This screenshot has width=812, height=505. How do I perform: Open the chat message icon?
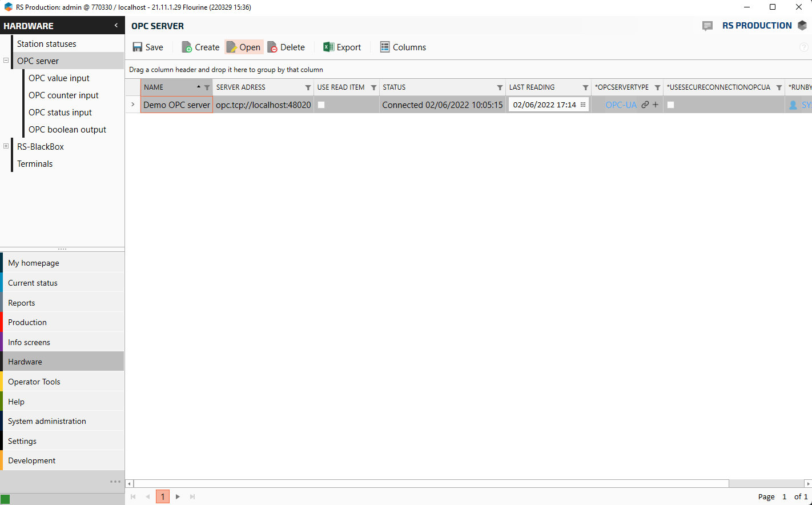pyautogui.click(x=708, y=26)
